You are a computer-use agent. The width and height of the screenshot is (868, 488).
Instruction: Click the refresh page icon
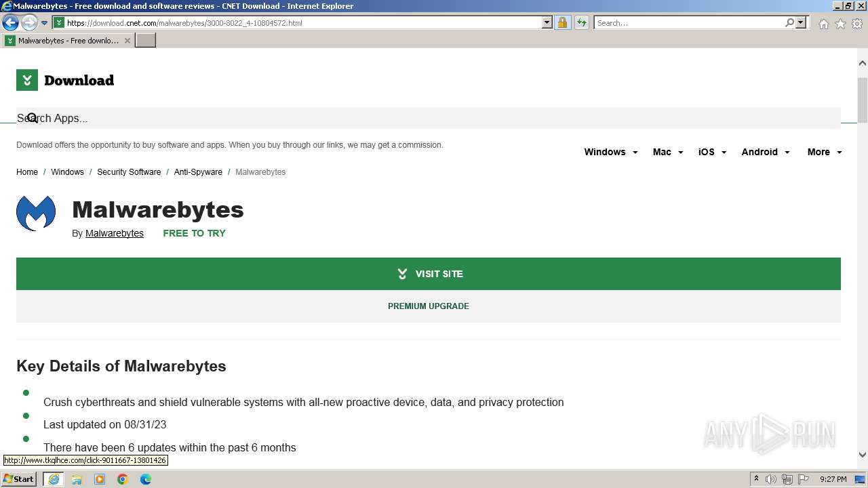click(x=582, y=22)
